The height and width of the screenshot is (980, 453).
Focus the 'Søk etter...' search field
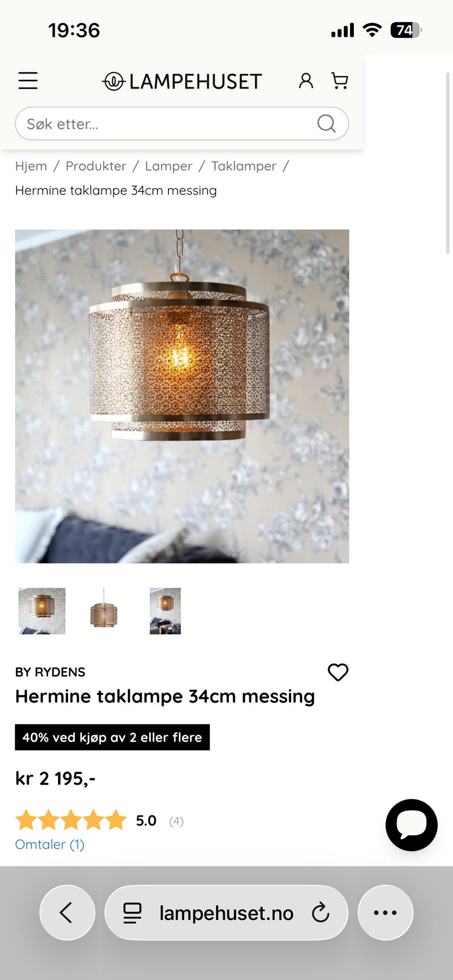pos(182,124)
